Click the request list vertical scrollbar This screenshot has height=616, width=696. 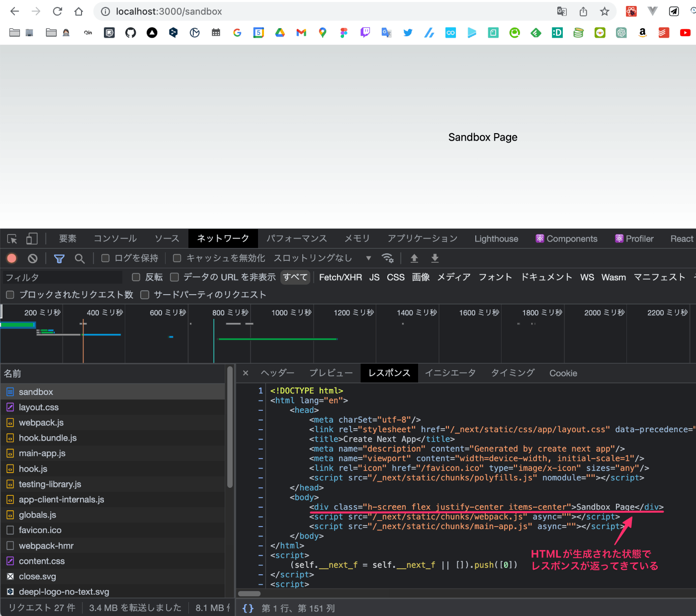point(230,427)
